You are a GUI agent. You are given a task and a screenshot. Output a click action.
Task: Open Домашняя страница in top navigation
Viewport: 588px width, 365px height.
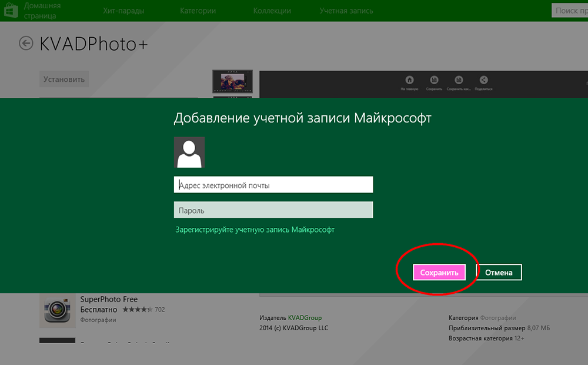pos(42,11)
